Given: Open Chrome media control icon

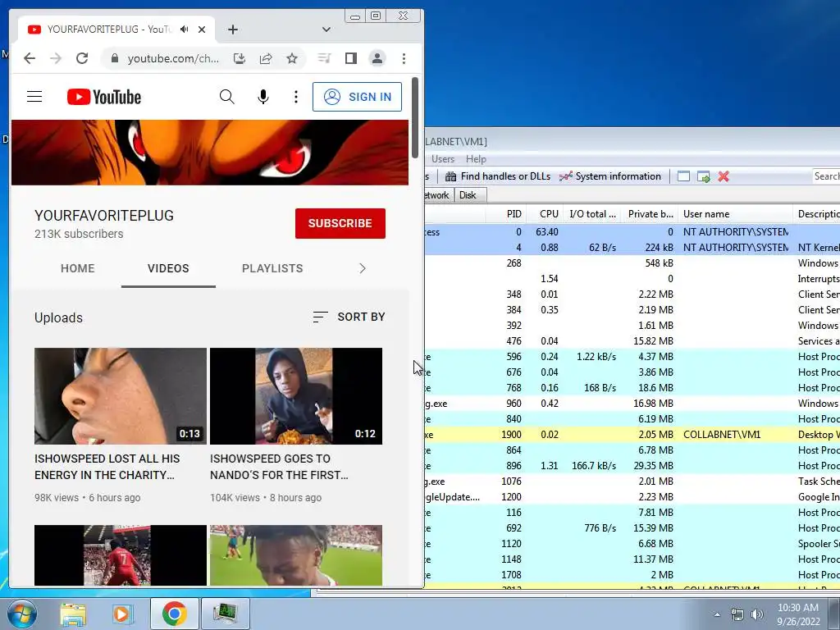Looking at the screenshot, I should coord(324,58).
